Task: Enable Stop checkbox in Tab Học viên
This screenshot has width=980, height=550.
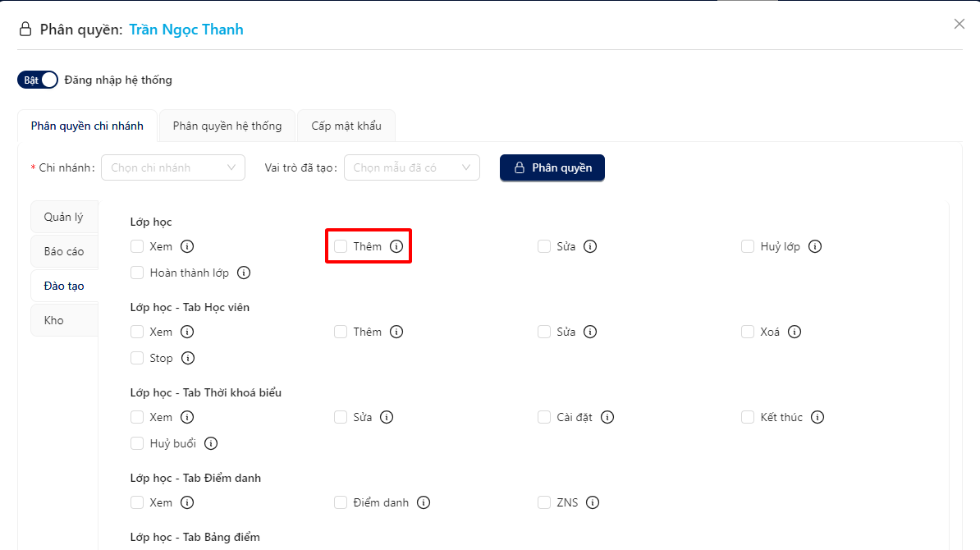Action: pos(137,358)
